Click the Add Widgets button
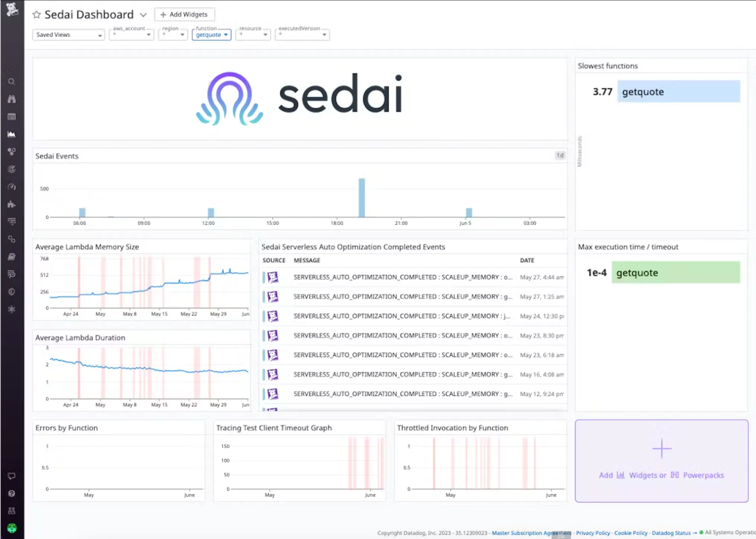The image size is (756, 539). [184, 15]
